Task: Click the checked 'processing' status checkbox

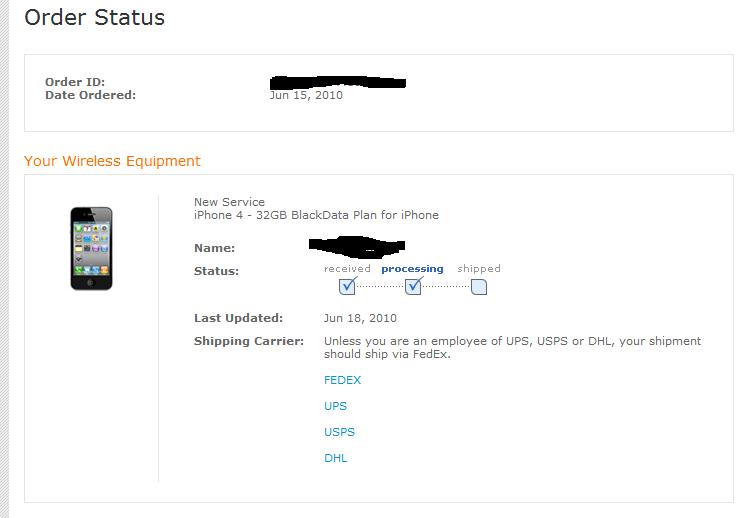Action: click(414, 286)
